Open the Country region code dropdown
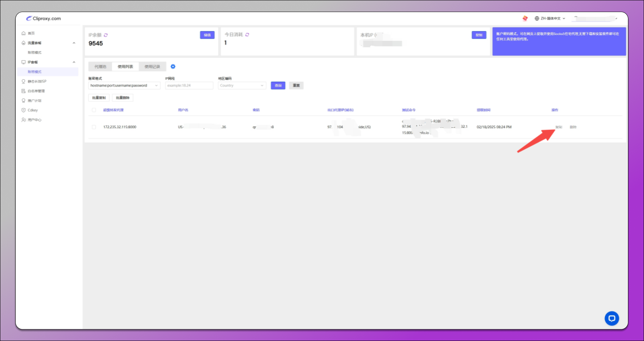644x341 pixels. click(242, 86)
